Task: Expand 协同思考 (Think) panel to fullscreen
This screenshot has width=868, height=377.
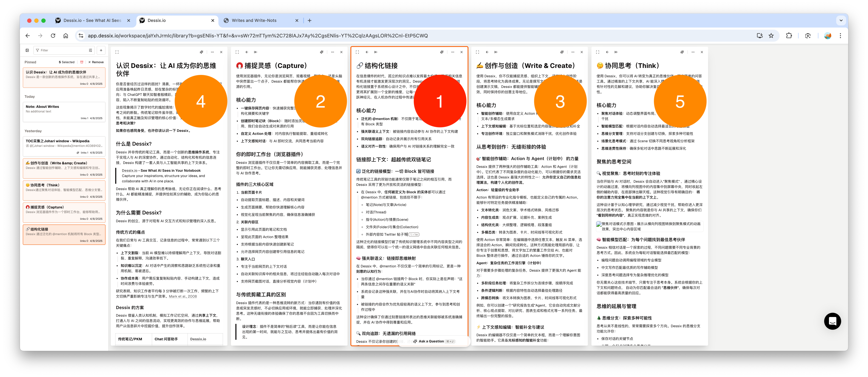Action: 598,52
